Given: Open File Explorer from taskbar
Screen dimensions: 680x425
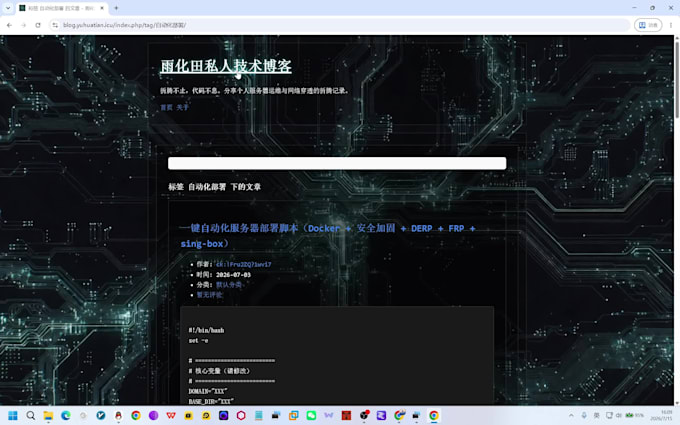Looking at the screenshot, I should point(48,415).
